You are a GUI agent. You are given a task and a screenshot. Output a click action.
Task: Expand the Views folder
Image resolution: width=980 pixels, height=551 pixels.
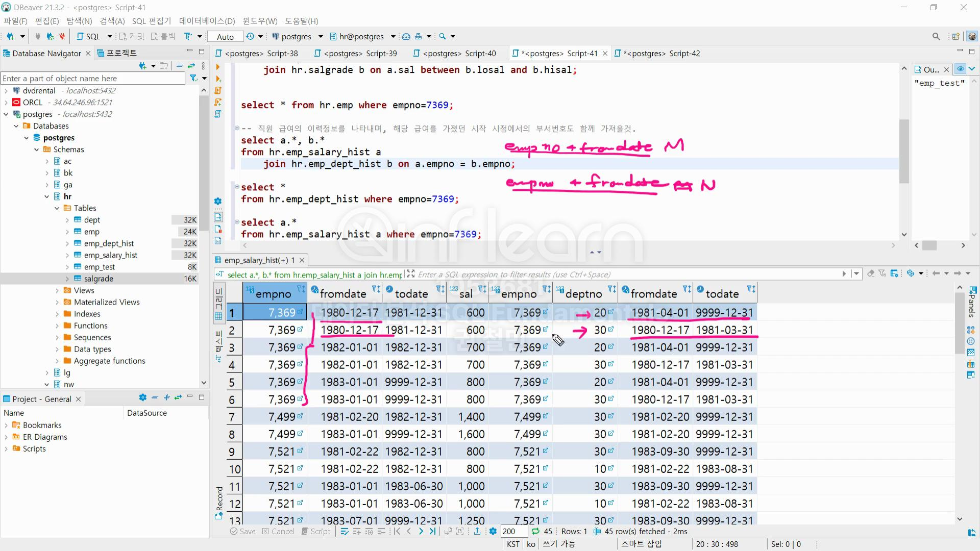(x=57, y=290)
